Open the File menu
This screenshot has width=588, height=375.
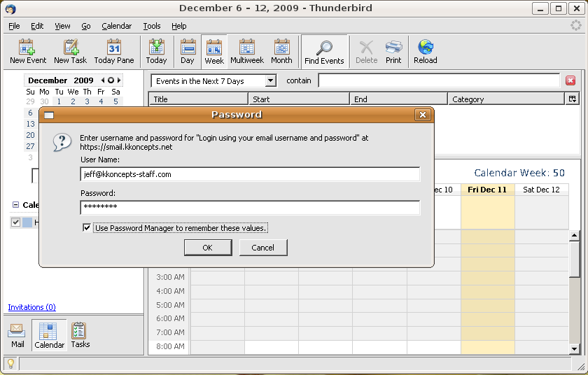pyautogui.click(x=14, y=26)
